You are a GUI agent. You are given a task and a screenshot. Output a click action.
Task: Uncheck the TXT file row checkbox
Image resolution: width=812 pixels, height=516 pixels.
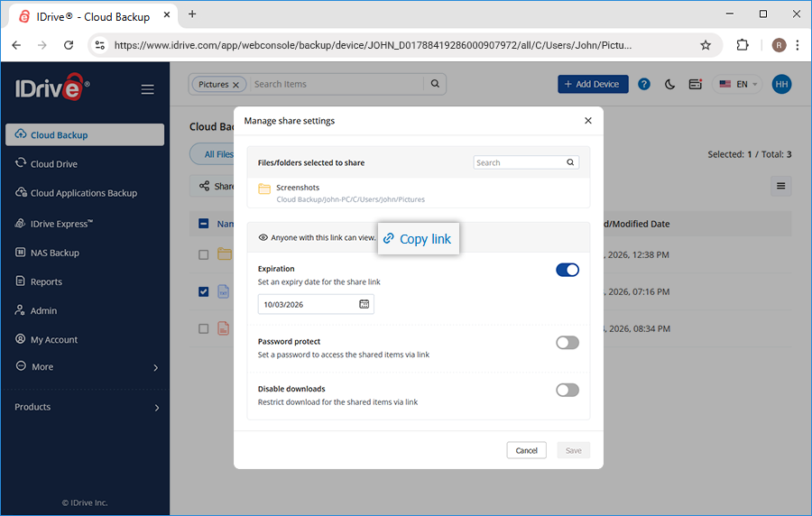click(x=204, y=292)
